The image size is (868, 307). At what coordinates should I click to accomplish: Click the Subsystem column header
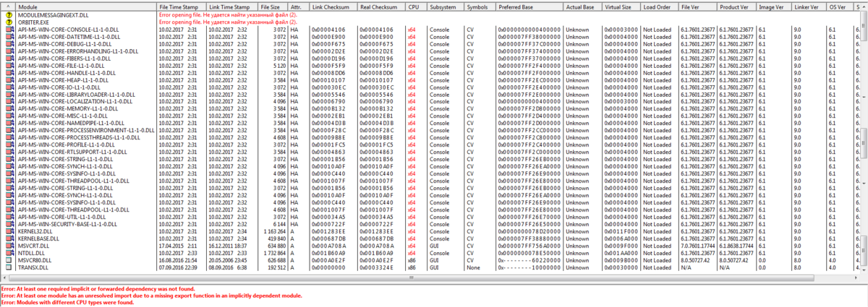445,6
